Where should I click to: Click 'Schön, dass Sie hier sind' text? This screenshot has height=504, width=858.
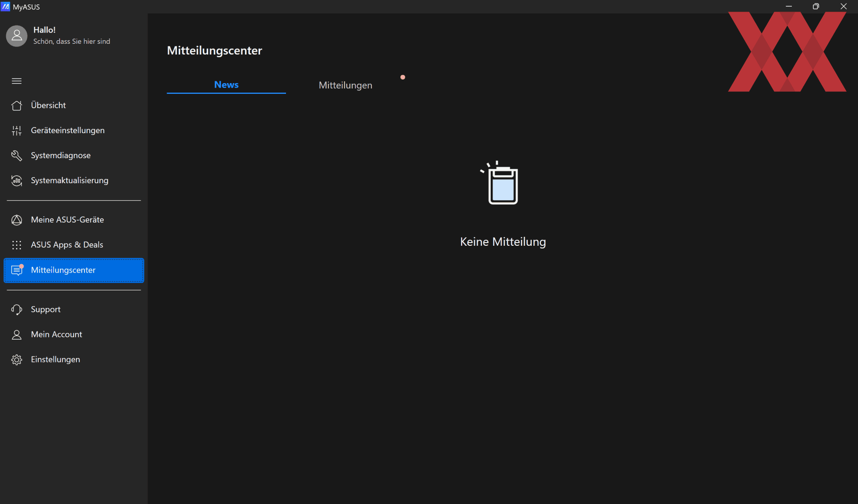71,41
